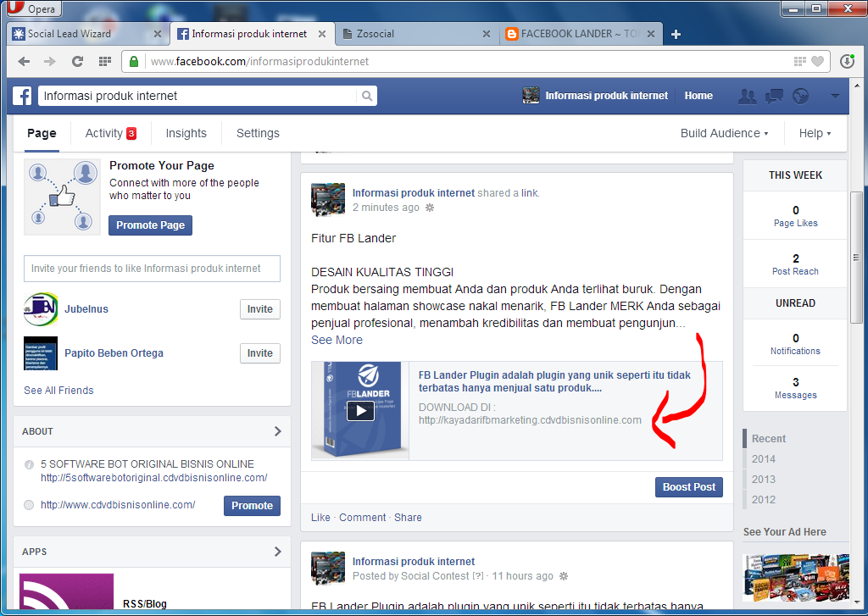The width and height of the screenshot is (868, 616).
Task: Open messages icon in Facebook header
Action: click(x=774, y=97)
